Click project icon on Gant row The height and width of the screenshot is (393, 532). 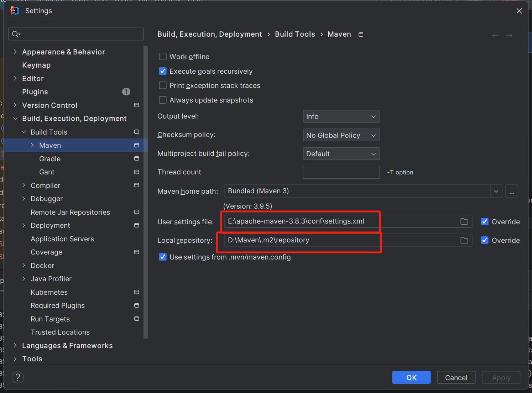point(136,172)
